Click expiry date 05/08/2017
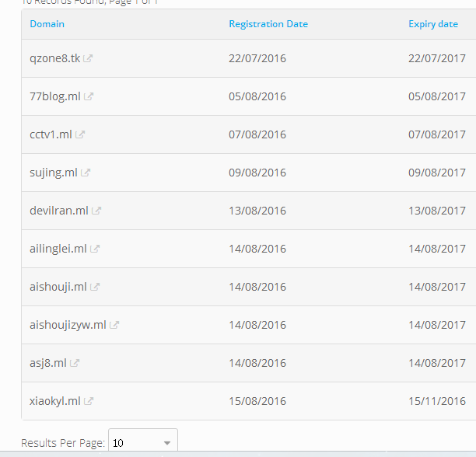This screenshot has width=476, height=457. tap(437, 96)
